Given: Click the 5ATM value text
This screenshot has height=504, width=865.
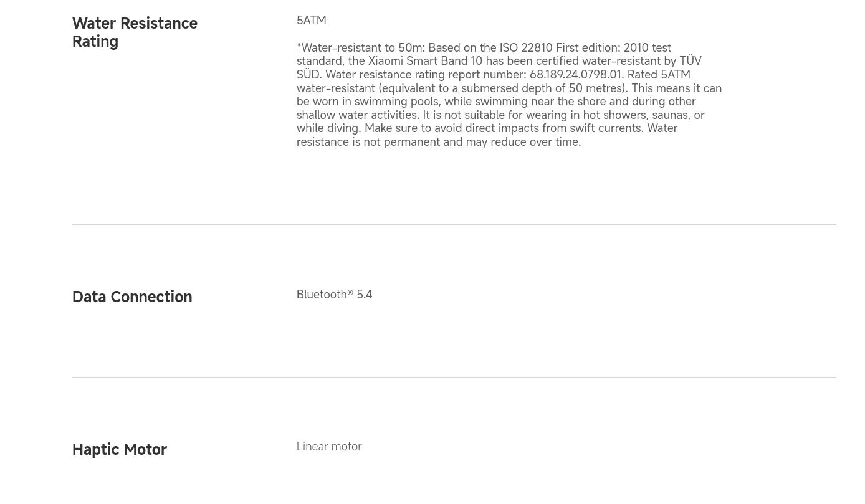Looking at the screenshot, I should [x=311, y=21].
